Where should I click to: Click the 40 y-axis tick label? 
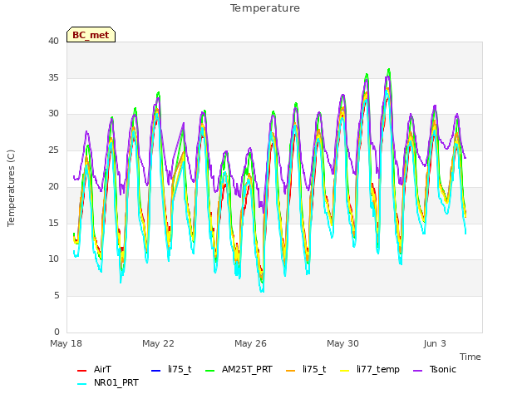(x=53, y=41)
